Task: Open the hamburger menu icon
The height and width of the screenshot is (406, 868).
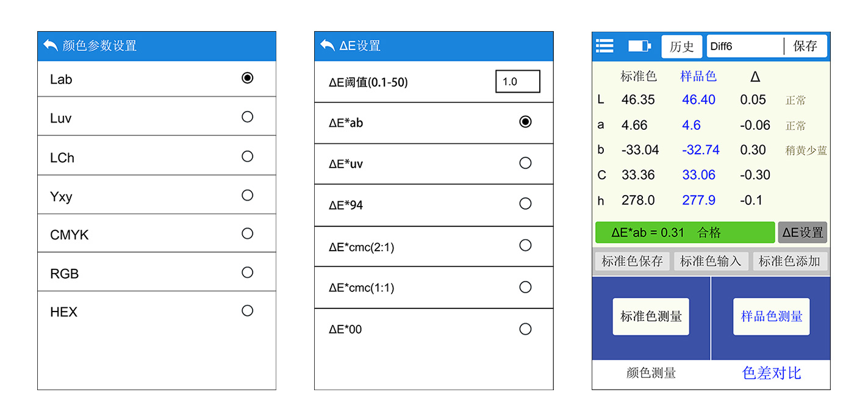Action: pyautogui.click(x=604, y=46)
